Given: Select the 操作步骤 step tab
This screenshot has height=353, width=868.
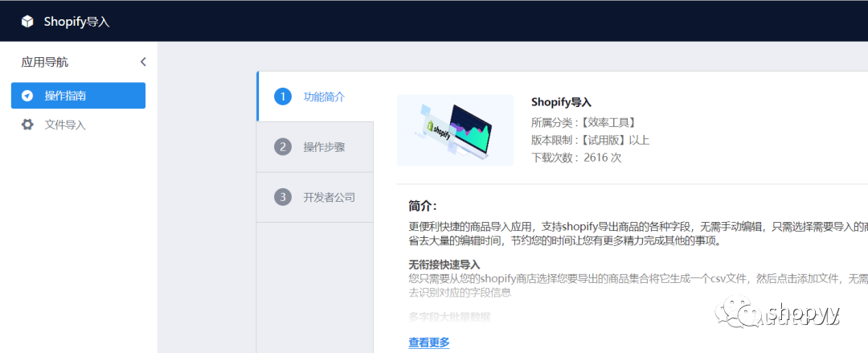Looking at the screenshot, I should tap(315, 147).
